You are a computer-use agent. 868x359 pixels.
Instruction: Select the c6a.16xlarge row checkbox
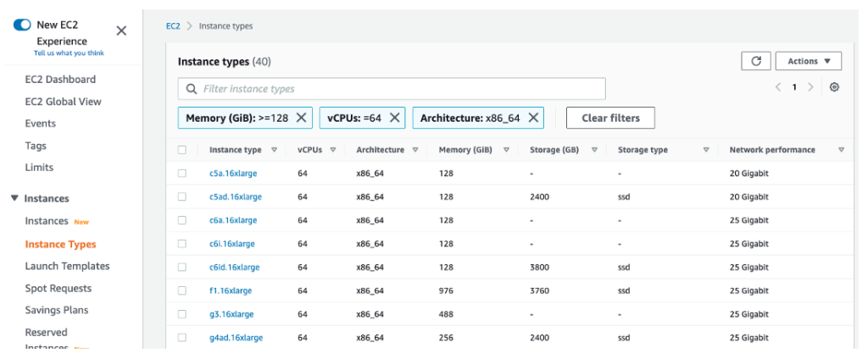coord(182,220)
